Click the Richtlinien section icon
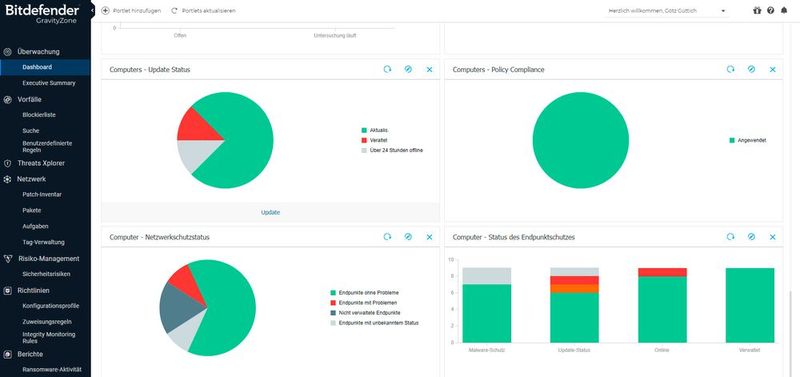This screenshot has height=377, width=800. pyautogui.click(x=8, y=290)
